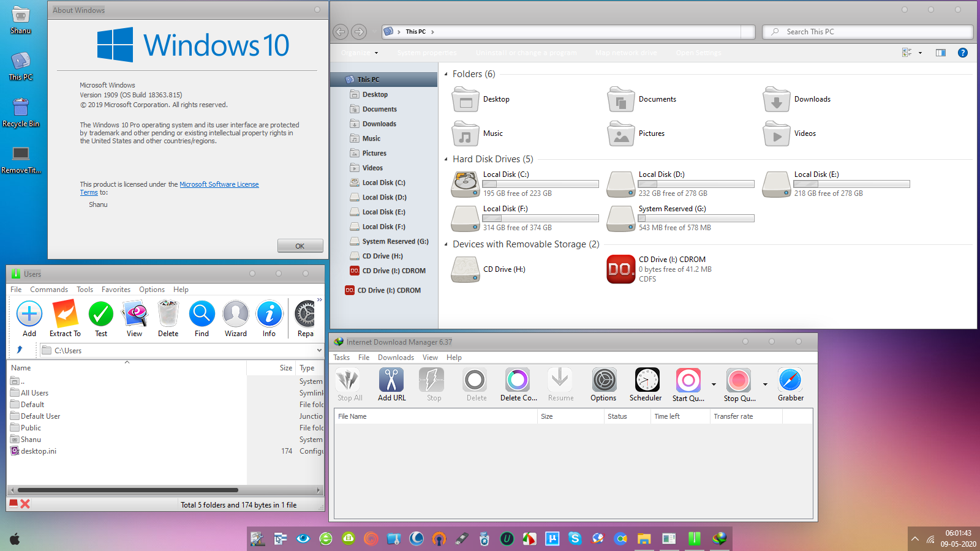Launch the Wizard tool

point(236,314)
